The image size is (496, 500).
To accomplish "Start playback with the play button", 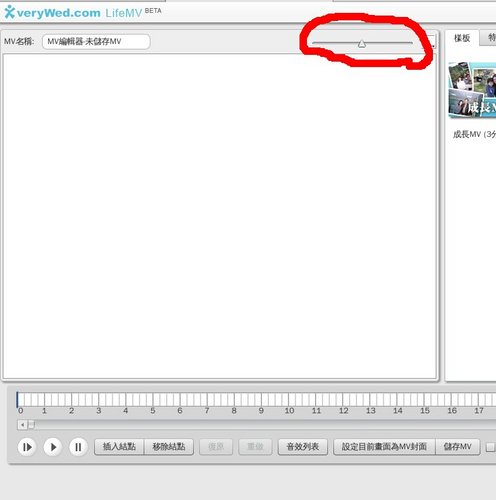I will click(x=53, y=447).
